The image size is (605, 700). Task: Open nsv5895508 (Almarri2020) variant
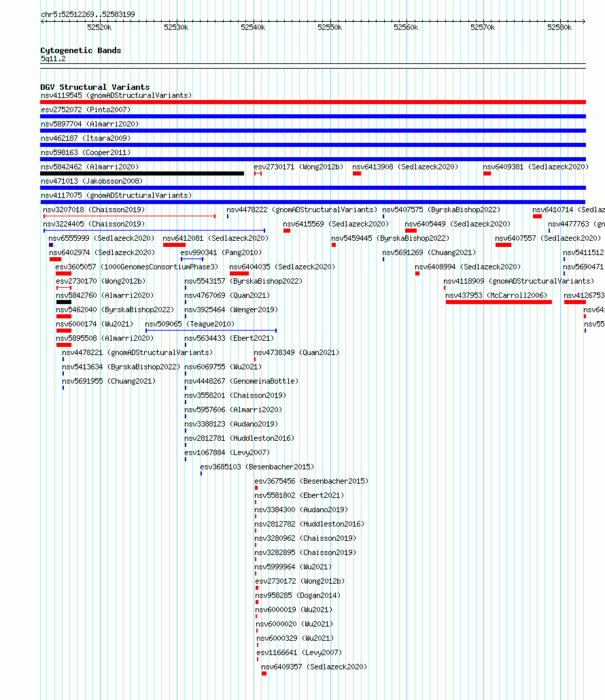(x=105, y=338)
